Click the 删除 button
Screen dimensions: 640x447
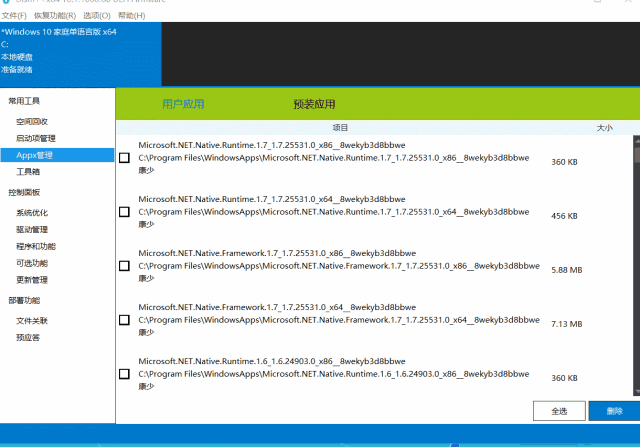tap(614, 411)
